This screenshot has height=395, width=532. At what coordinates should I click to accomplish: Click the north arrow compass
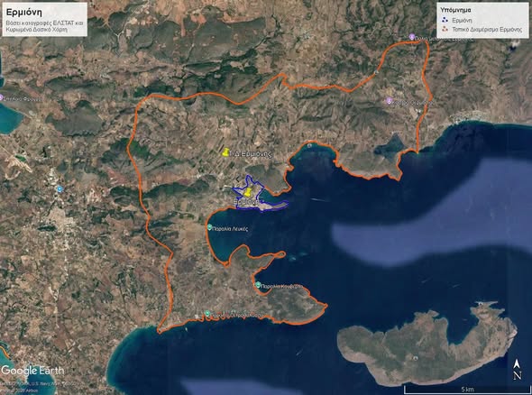pos(517,369)
